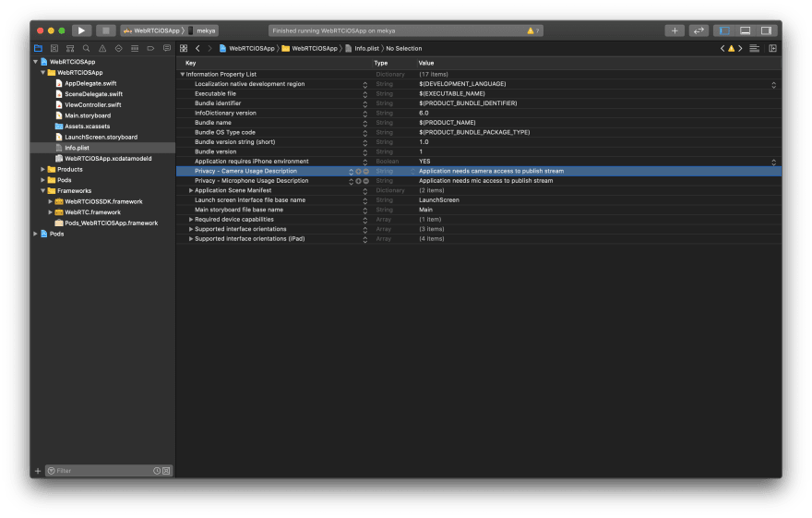Toggle the Debug area visibility
The height and width of the screenshot is (518, 812).
745,30
